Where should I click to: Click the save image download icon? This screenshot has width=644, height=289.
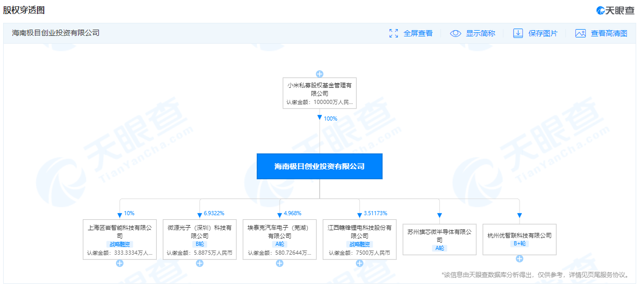tap(518, 33)
